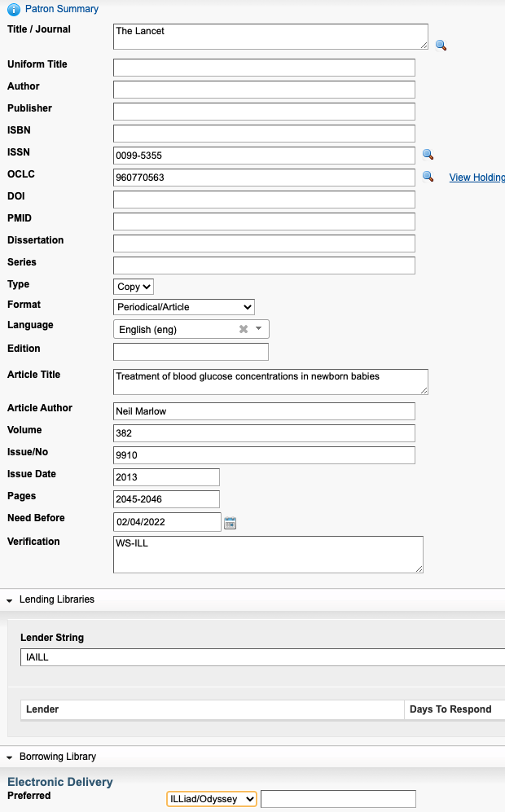Collapse the Borrowing Library section

[x=9, y=757]
